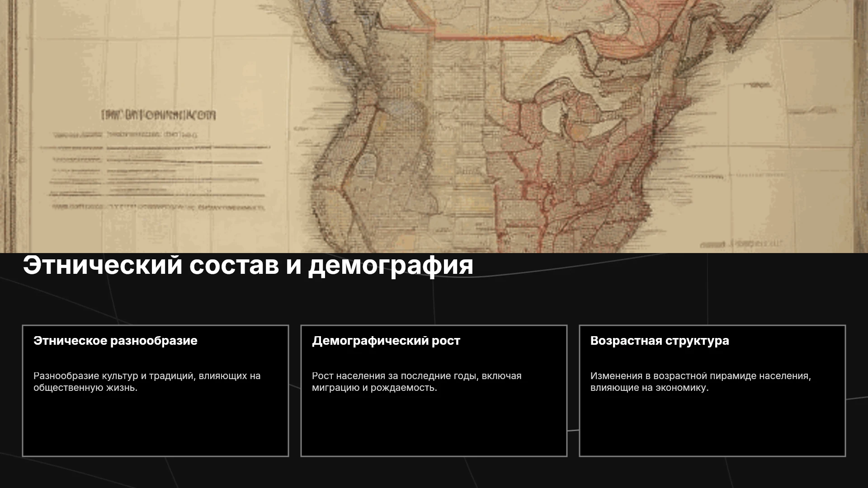This screenshot has width=868, height=488.
Task: Select the Возрастная структура card heading
Action: pyautogui.click(x=660, y=341)
